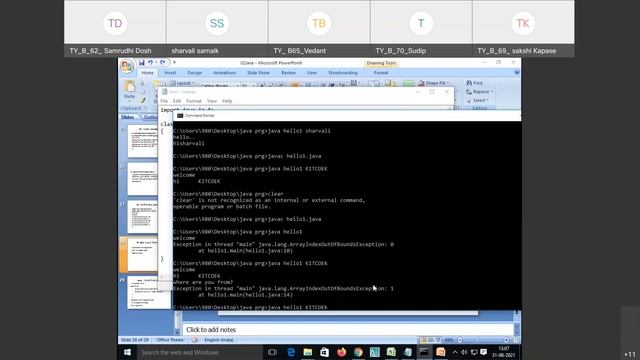Click the fit slide to window button

(x=516, y=340)
